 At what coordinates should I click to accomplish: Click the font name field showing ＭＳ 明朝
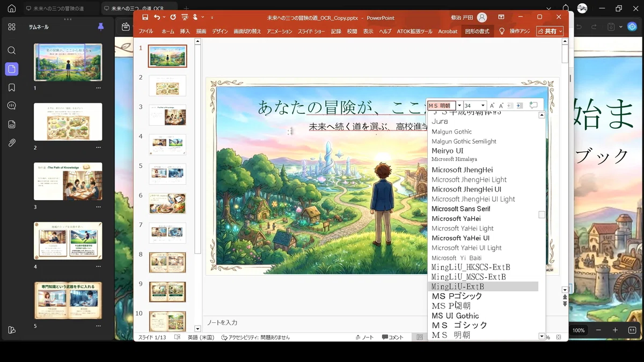[442, 106]
